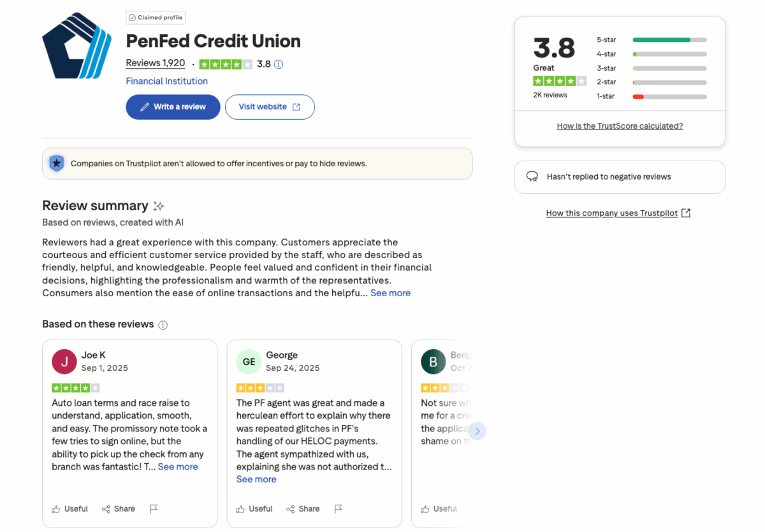The width and height of the screenshot is (765, 532).
Task: Click the Useful thumbs-up on Joe K's review
Action: pyautogui.click(x=69, y=508)
